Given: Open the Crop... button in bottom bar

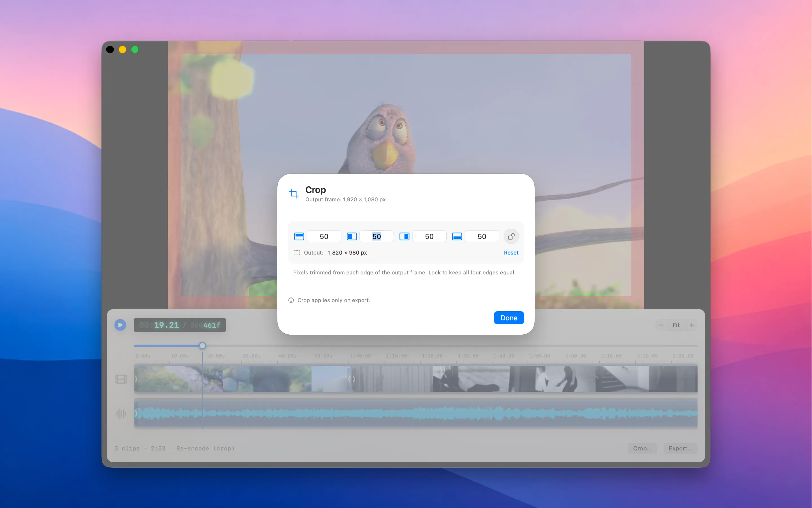Looking at the screenshot, I should pos(642,448).
